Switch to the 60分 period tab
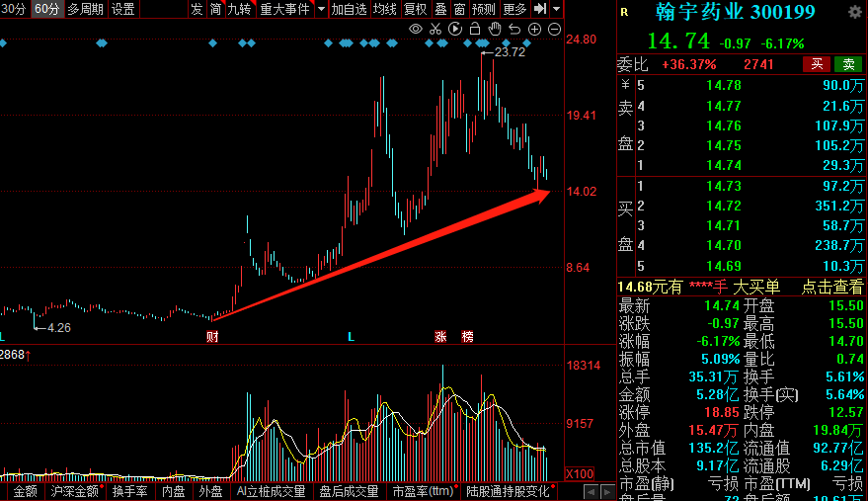Viewport: 868px width, 501px height. pyautogui.click(x=47, y=9)
